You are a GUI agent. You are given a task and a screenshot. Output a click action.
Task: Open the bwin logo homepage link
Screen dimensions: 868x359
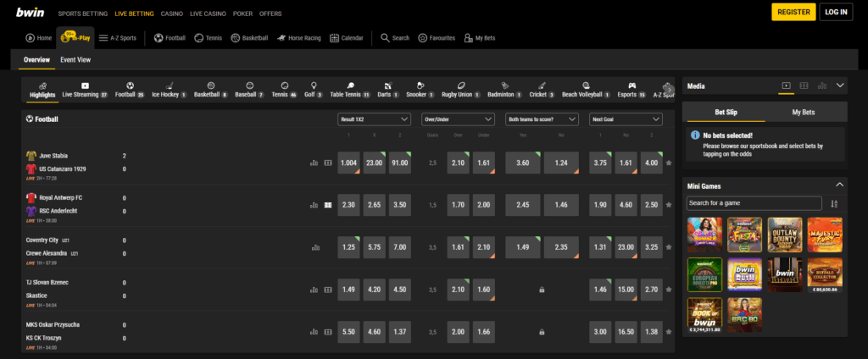point(30,12)
